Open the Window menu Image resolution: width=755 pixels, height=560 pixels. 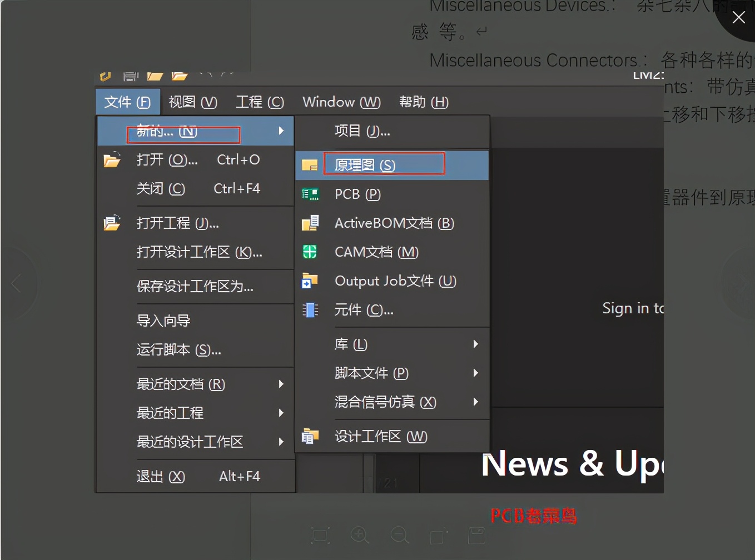coord(341,102)
